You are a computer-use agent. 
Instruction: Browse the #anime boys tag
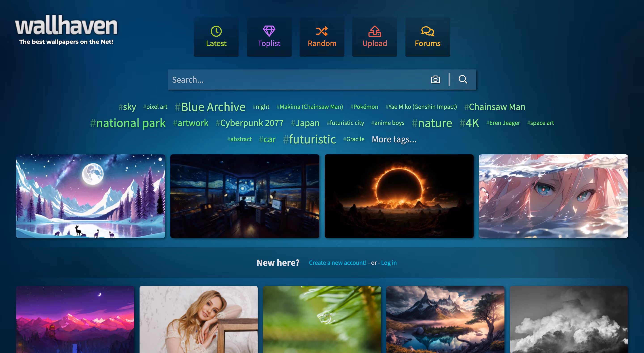388,123
